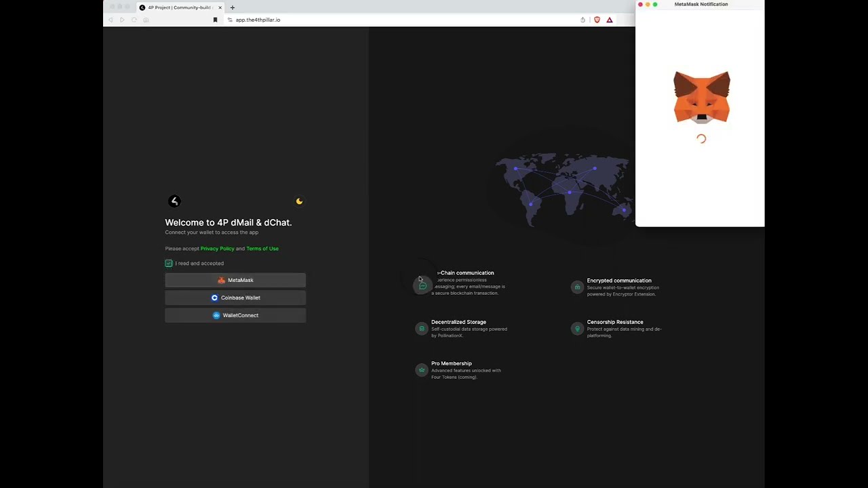The image size is (868, 488).
Task: Uncheck the 'I read and accepted' checkbox
Action: [169, 263]
